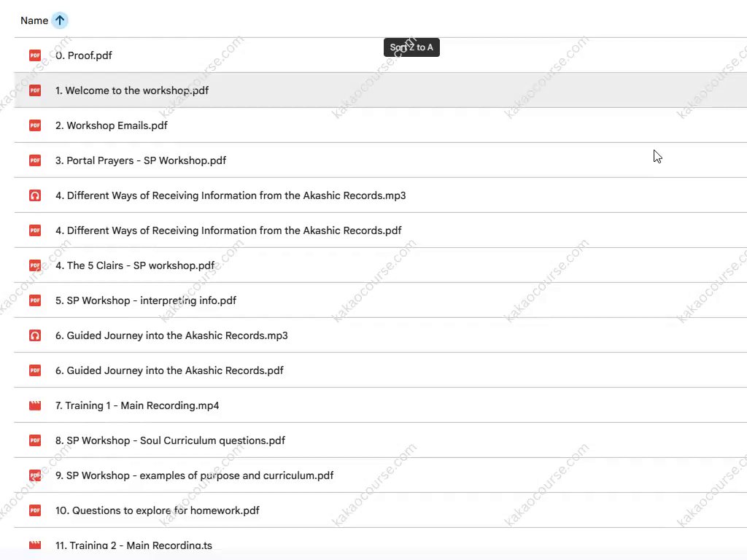Screen dimensions: 747x560
Task: Click the PDF icon for Workshop Emails
Action: pyautogui.click(x=35, y=125)
